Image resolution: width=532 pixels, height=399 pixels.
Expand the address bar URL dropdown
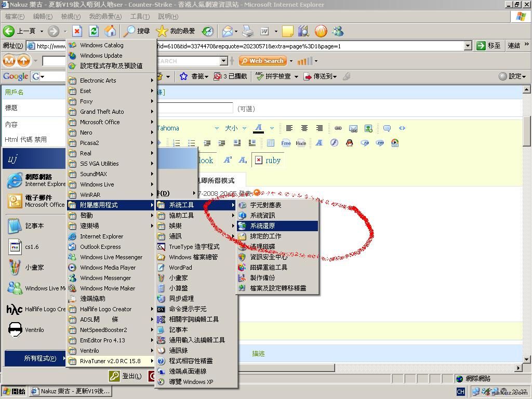tap(468, 46)
